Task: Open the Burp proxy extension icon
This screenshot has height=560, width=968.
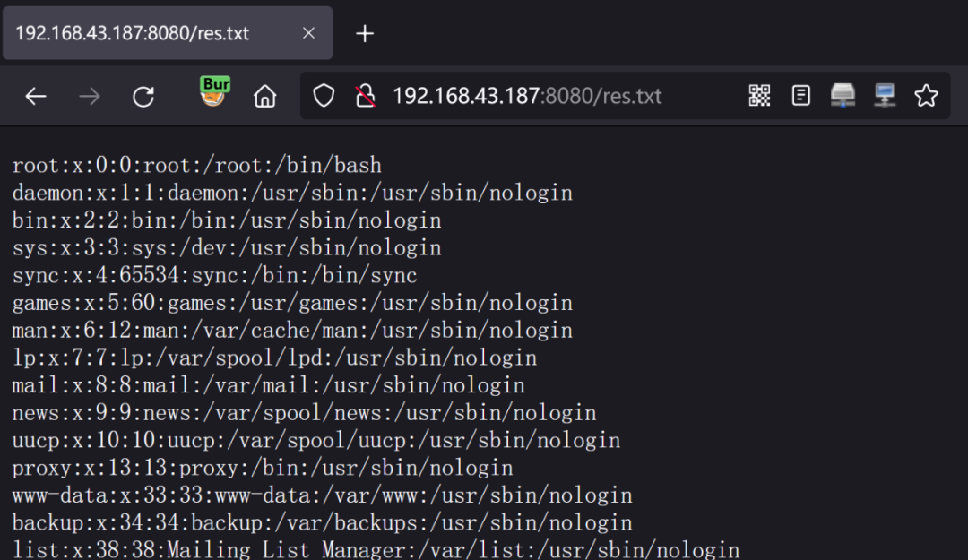Action: 213,91
